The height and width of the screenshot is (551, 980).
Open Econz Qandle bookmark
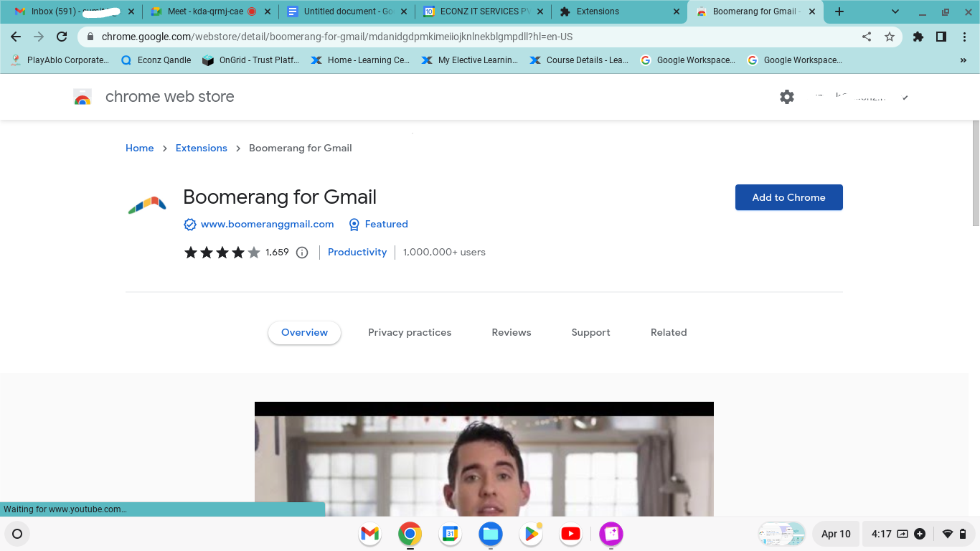point(156,60)
